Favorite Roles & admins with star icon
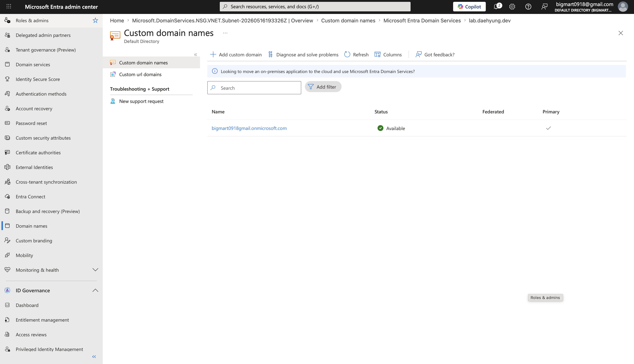This screenshot has height=364, width=634. 95,20
